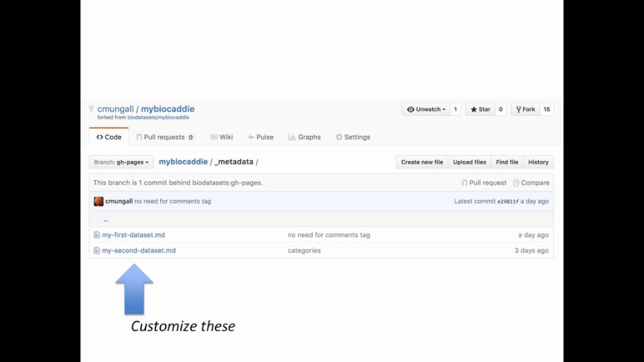Open the Graphs tab

(x=304, y=137)
